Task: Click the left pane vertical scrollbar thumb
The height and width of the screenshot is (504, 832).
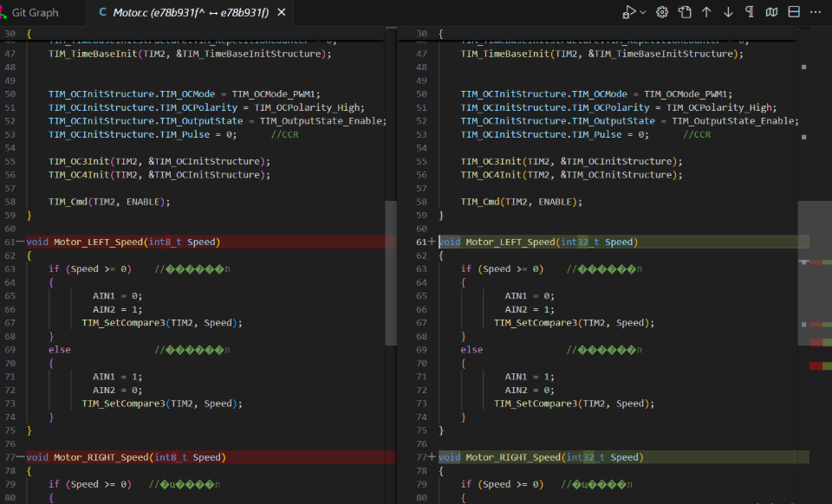Action: coord(391,273)
